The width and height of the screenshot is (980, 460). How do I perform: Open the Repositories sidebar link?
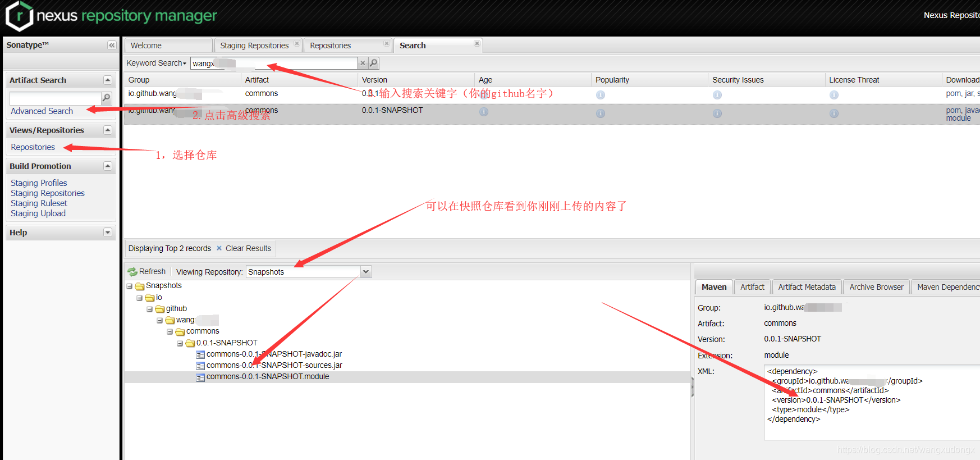pyautogui.click(x=33, y=147)
